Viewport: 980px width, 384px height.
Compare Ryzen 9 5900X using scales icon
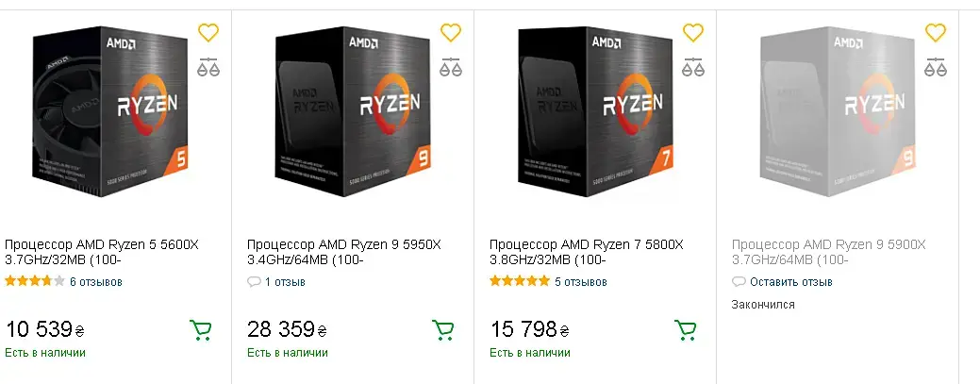[x=935, y=67]
